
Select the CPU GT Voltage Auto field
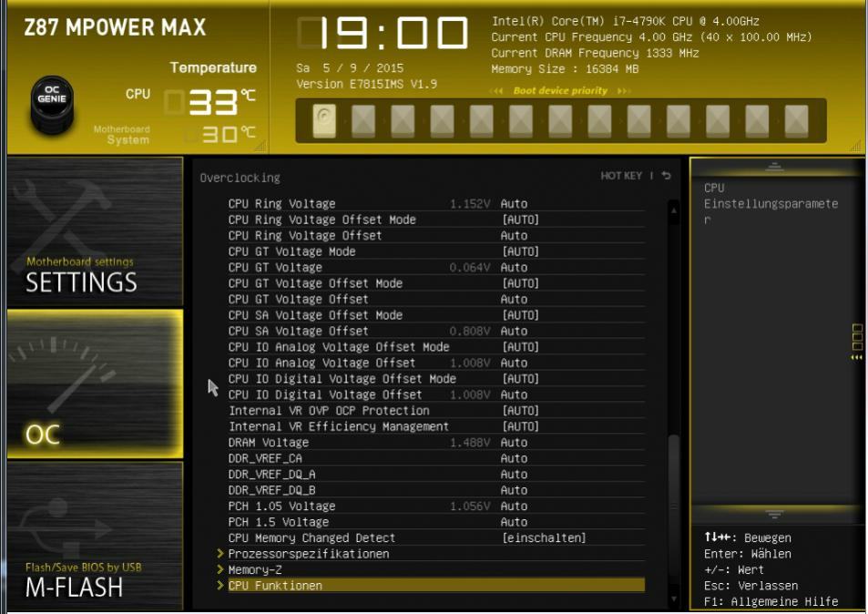click(x=514, y=268)
